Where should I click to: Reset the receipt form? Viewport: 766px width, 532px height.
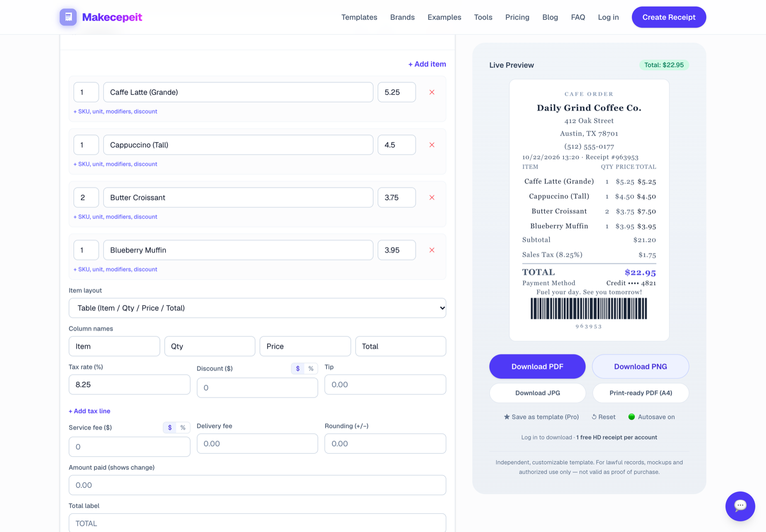tap(604, 417)
